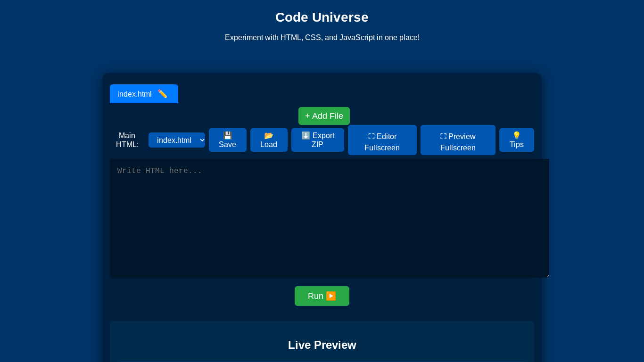Click the Tips lightbulb icon
This screenshot has height=362, width=644.
coord(517,135)
